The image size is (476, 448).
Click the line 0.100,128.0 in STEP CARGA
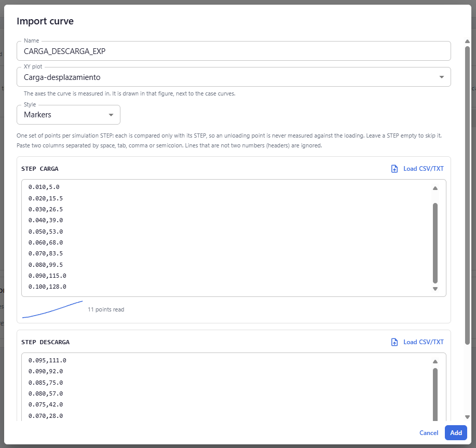tap(47, 287)
